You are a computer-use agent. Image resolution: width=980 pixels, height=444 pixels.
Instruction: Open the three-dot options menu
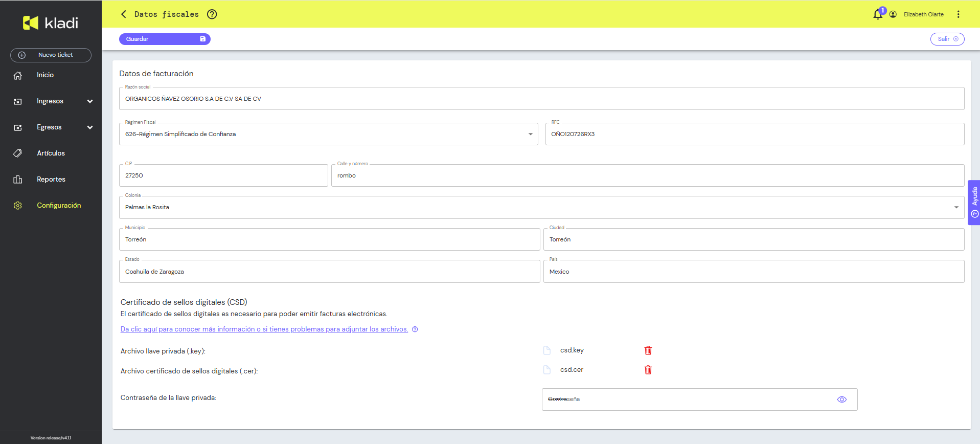coord(959,14)
